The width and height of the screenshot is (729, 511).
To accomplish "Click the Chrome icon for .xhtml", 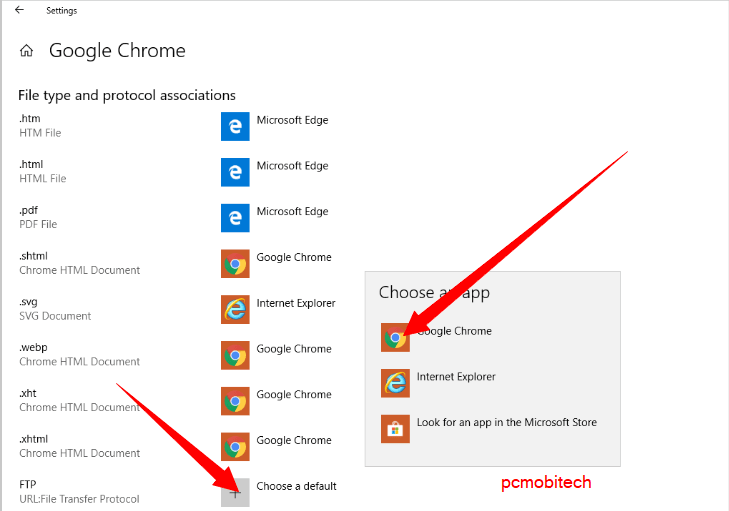I will click(235, 446).
